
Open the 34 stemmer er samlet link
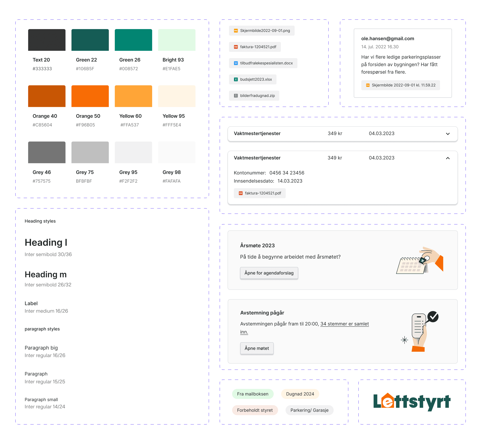[344, 324]
